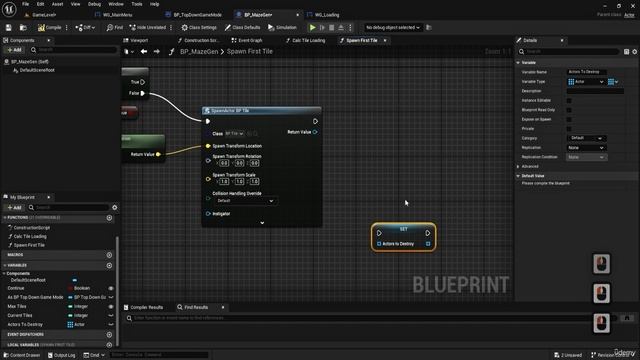Open the Diff dropdown
This screenshot has height=360, width=640.
click(x=85, y=27)
